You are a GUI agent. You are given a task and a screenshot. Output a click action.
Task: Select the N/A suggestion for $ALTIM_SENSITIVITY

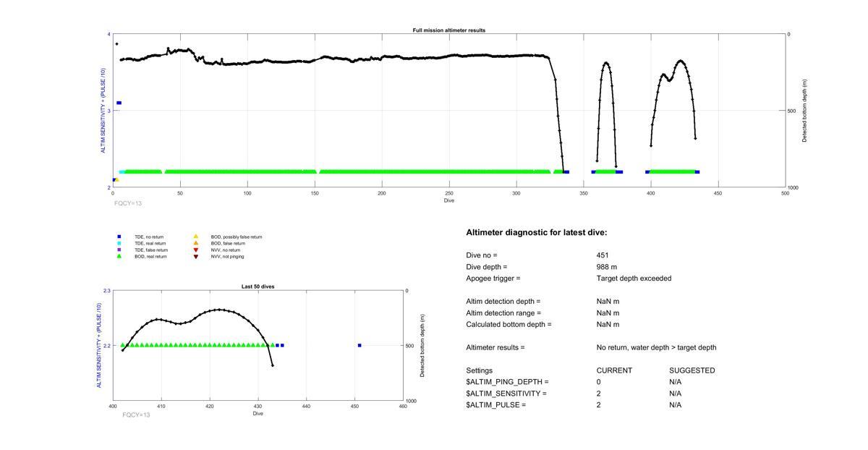click(676, 394)
